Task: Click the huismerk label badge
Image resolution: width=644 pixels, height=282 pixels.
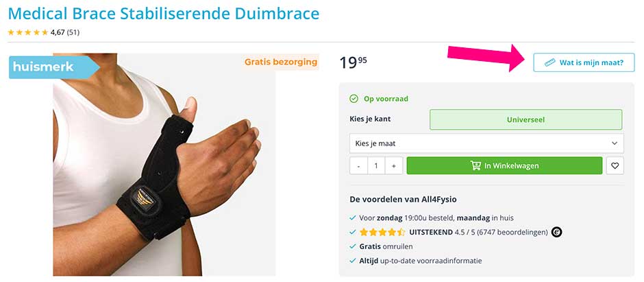Action: coord(54,67)
